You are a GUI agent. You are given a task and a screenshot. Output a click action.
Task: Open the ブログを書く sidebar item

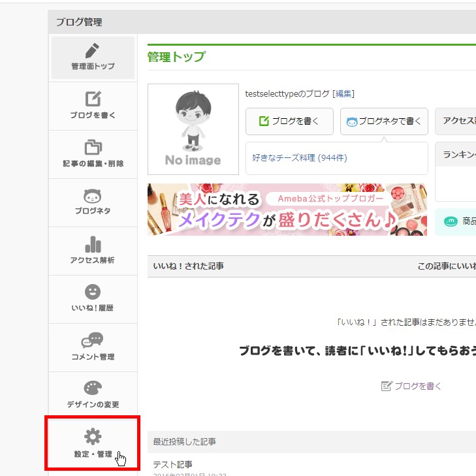(x=93, y=106)
